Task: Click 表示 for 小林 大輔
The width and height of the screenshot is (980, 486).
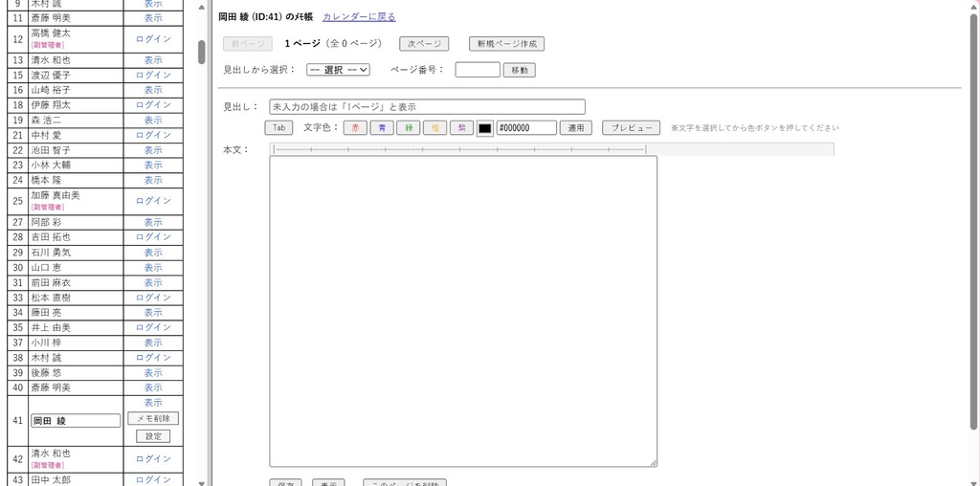Action: [153, 165]
